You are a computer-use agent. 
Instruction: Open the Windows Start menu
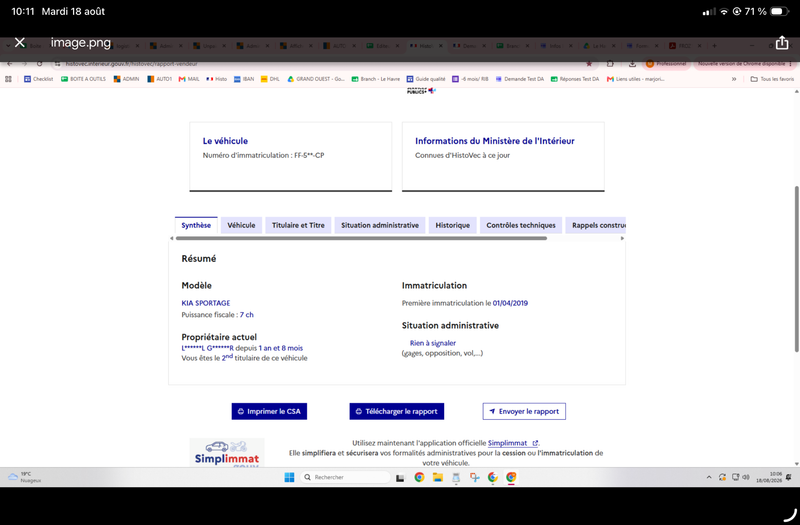point(289,477)
